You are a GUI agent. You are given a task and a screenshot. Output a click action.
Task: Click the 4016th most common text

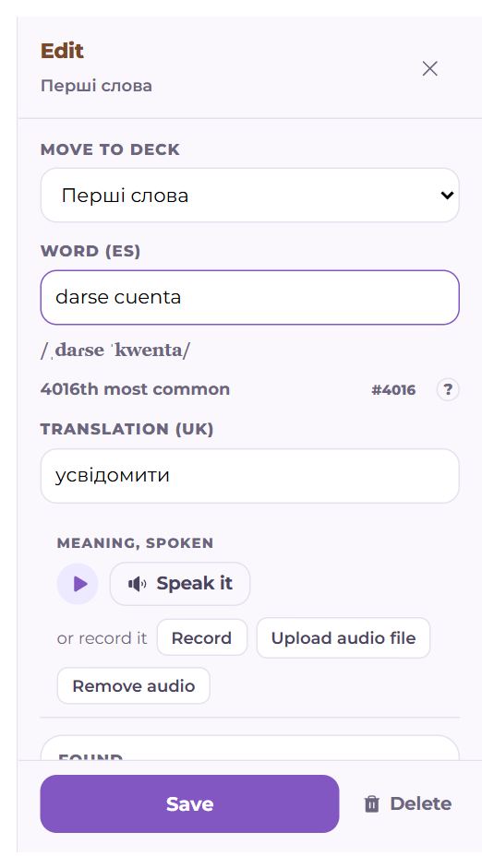[135, 389]
